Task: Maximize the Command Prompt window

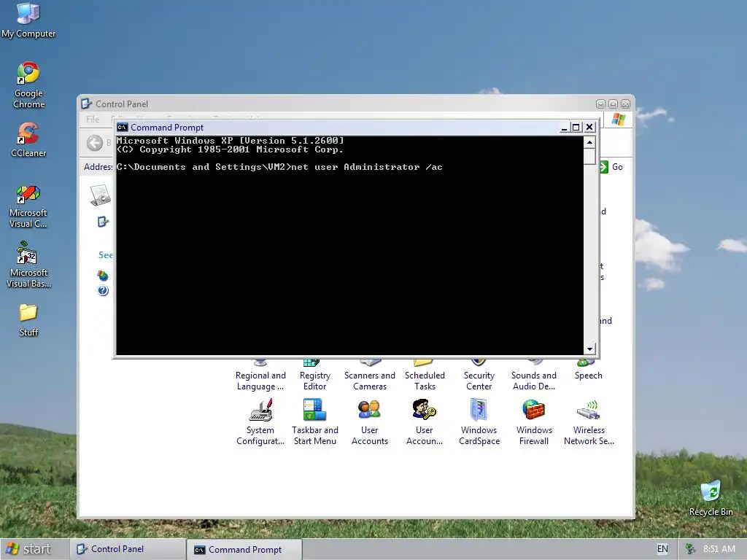Action: click(576, 127)
